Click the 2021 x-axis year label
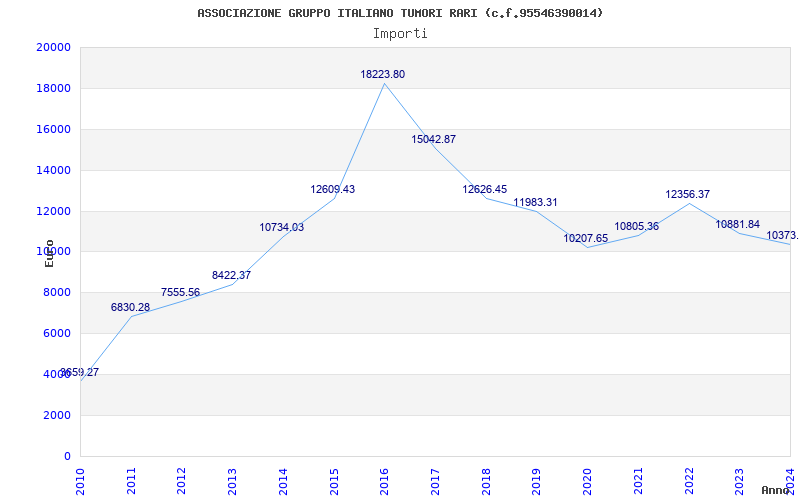 [638, 480]
